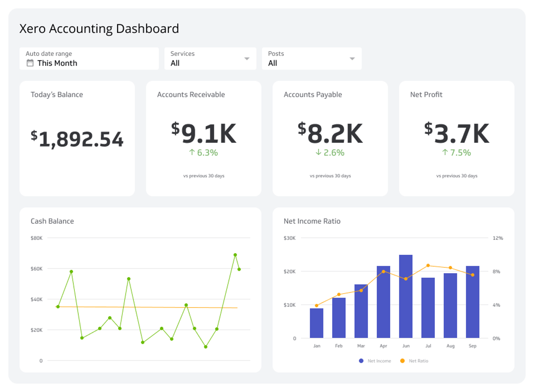Click the Apr bar in Net Income Ratio

(383, 302)
